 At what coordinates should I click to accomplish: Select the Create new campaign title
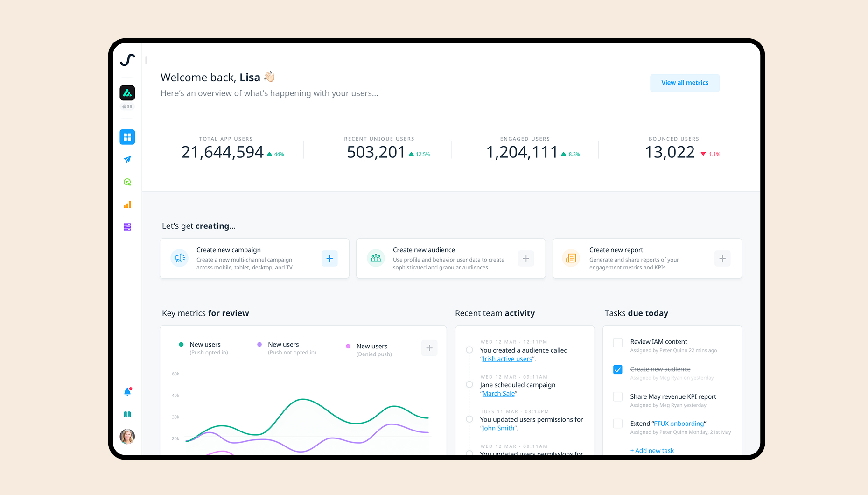point(229,250)
